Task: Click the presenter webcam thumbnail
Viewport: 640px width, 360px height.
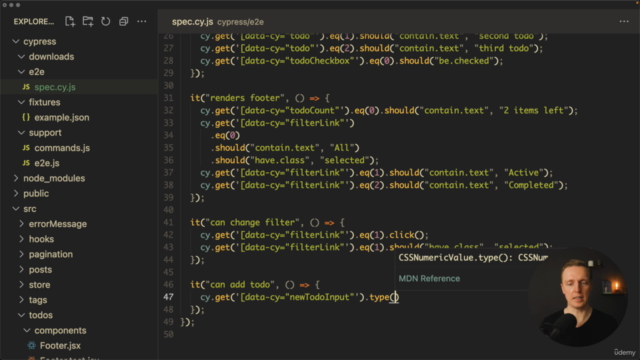Action: click(x=578, y=297)
